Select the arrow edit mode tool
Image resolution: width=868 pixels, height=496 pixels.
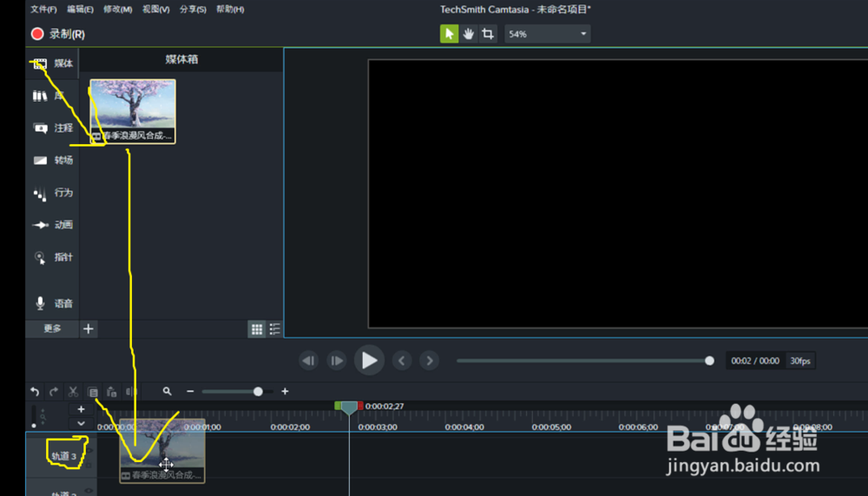point(449,34)
